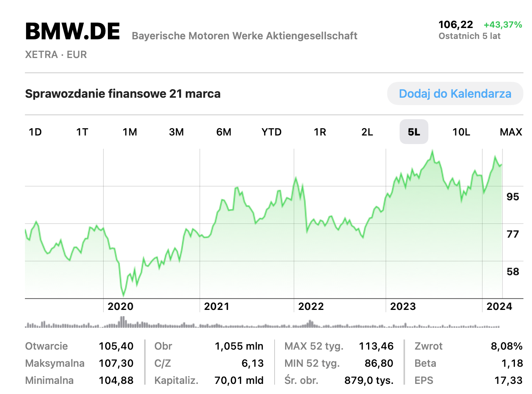This screenshot has height=394, width=532.
Task: Click the Obr value 1,055 mln
Action: pos(239,346)
